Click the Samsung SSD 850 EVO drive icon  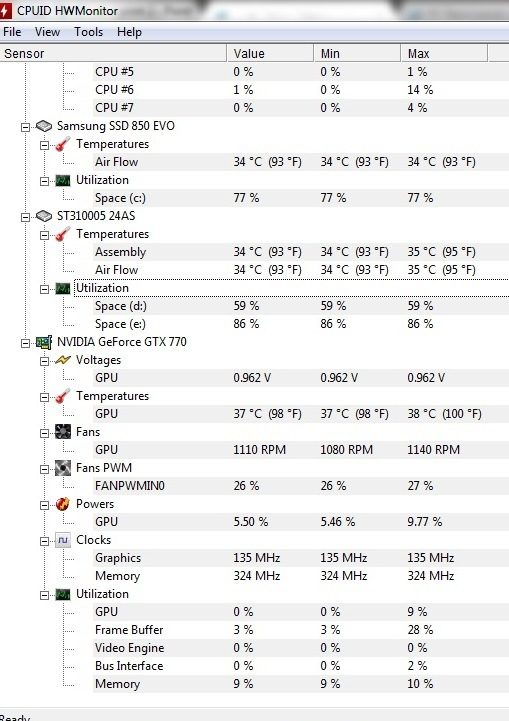[44, 126]
